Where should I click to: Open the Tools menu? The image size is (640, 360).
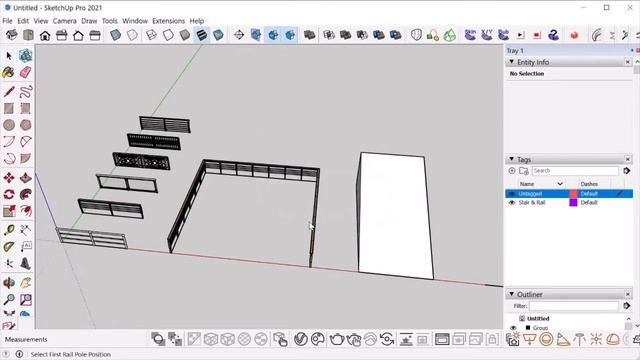pyautogui.click(x=109, y=21)
